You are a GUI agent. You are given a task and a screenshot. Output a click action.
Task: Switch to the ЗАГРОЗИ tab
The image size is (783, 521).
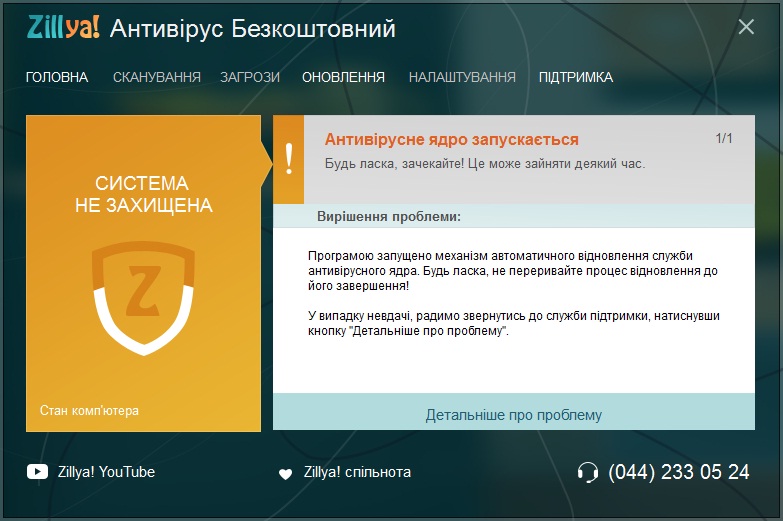249,77
